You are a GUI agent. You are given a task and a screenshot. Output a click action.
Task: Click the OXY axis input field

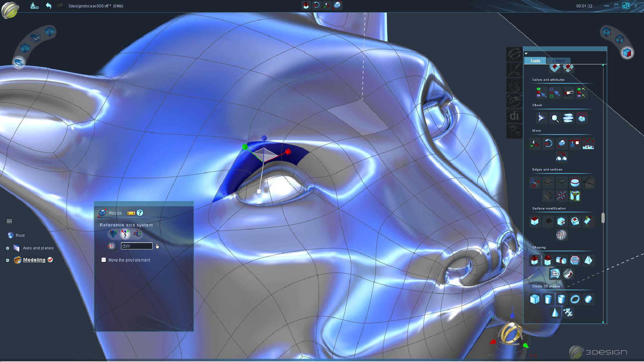click(137, 246)
